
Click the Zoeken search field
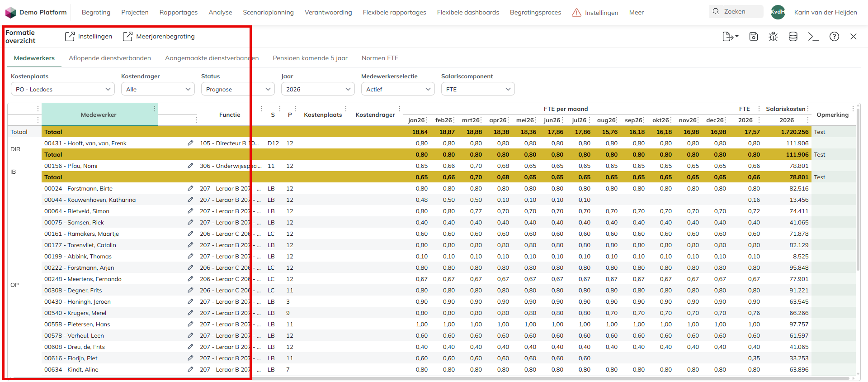736,12
